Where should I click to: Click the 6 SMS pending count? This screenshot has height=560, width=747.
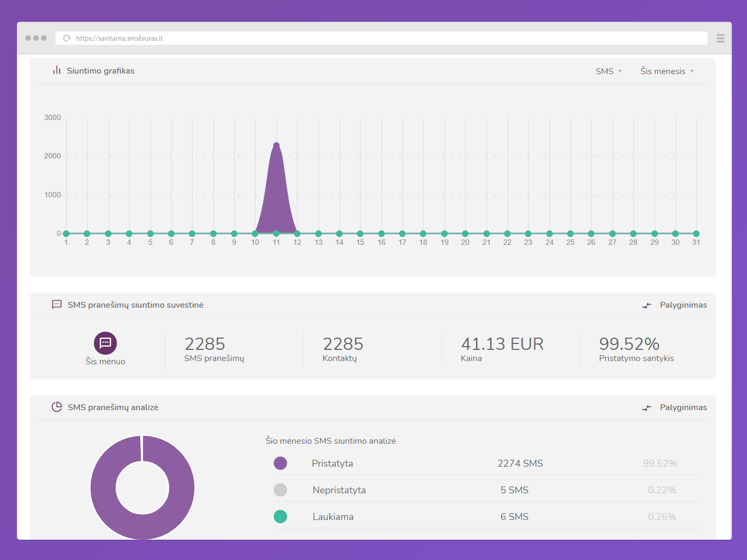coord(514,517)
